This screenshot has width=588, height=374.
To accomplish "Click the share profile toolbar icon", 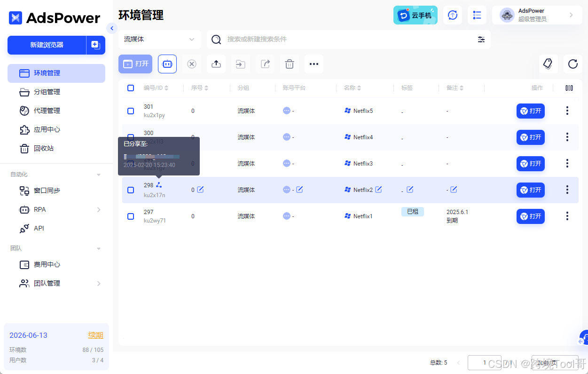I will [x=265, y=64].
